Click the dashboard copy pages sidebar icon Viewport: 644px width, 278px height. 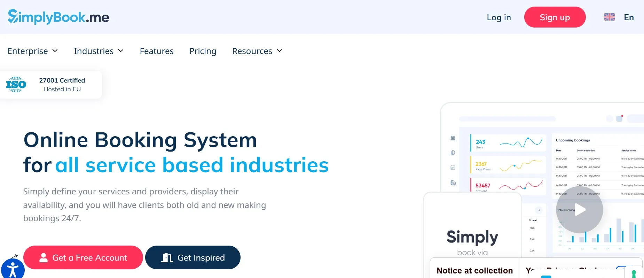click(453, 153)
